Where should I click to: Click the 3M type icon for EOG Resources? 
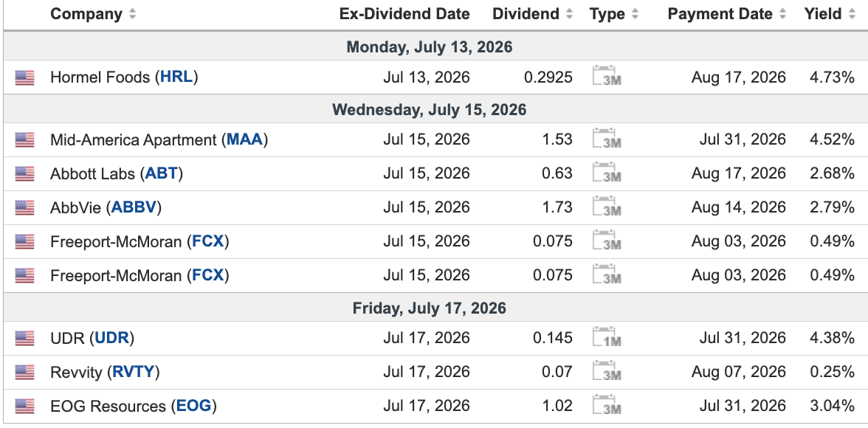[607, 407]
